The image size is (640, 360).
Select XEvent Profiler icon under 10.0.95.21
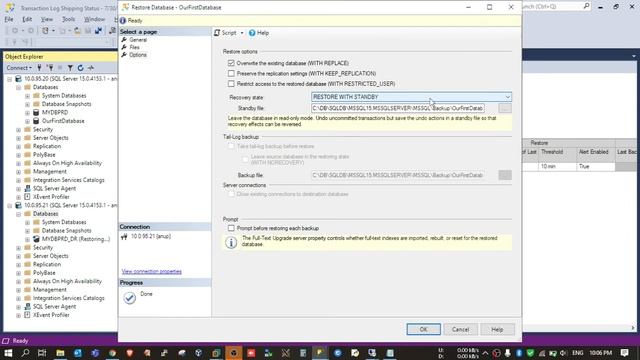(x=27, y=315)
